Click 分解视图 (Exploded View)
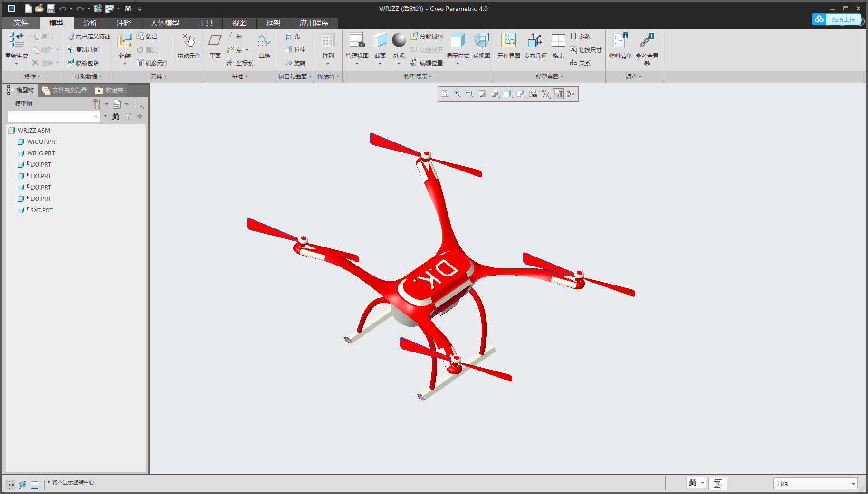868x494 pixels. (x=427, y=36)
